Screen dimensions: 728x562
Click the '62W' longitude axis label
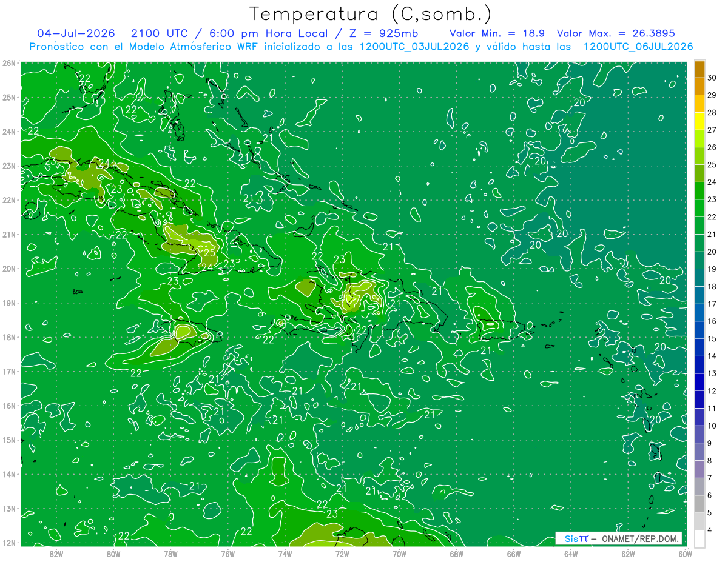[x=628, y=554]
